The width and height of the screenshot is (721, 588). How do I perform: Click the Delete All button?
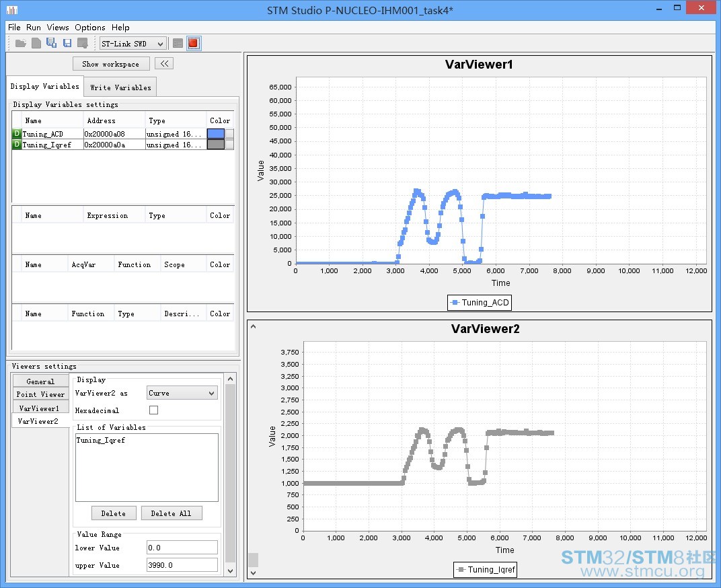[171, 513]
